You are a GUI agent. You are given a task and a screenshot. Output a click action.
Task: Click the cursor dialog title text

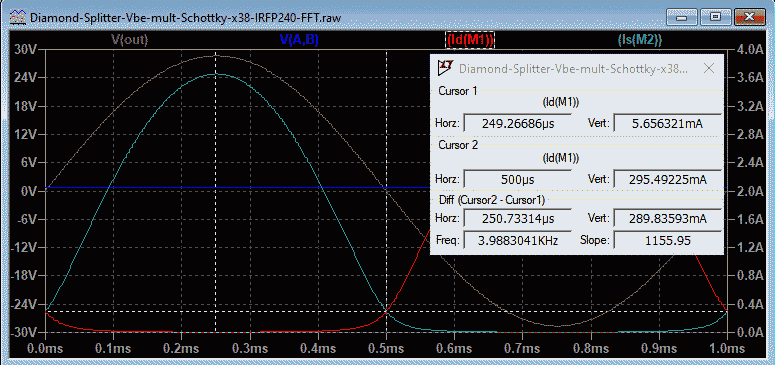tap(573, 69)
